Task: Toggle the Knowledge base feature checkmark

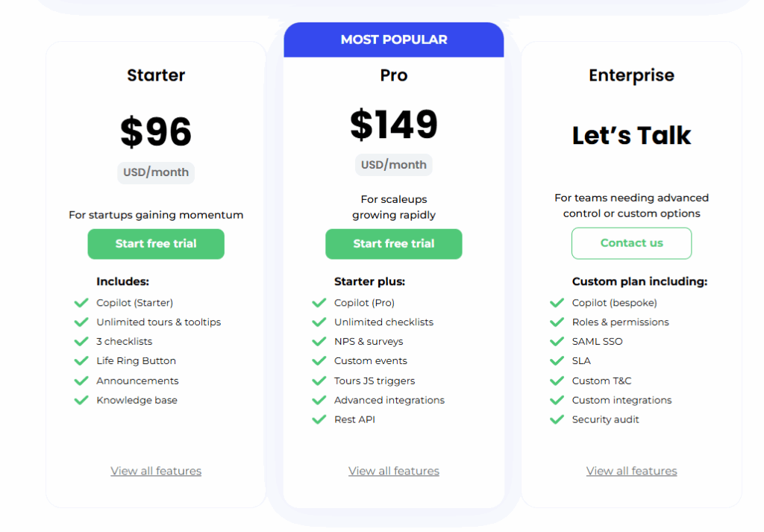Action: [x=81, y=400]
